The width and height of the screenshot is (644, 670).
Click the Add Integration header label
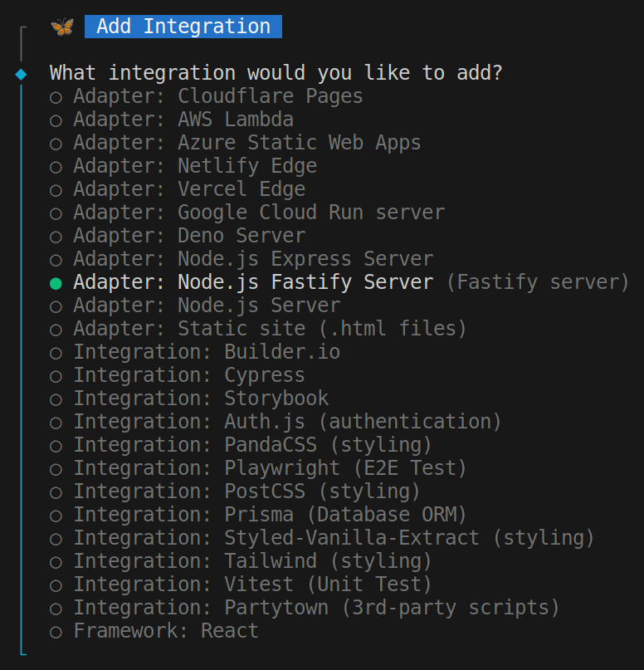(183, 27)
